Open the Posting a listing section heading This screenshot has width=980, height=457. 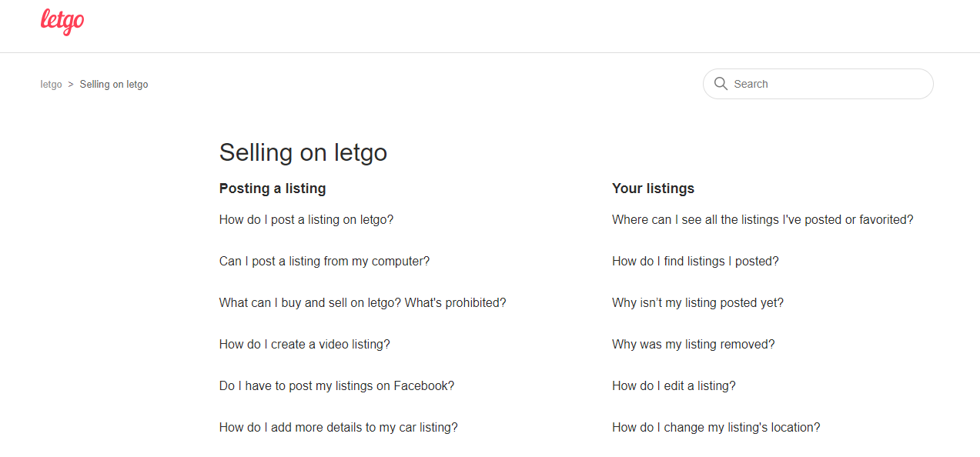273,188
